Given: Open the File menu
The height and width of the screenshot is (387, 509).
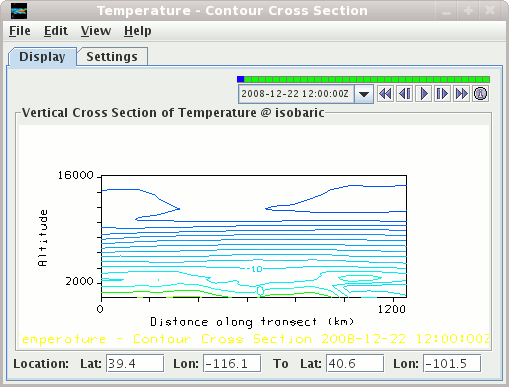Looking at the screenshot, I should [x=20, y=31].
